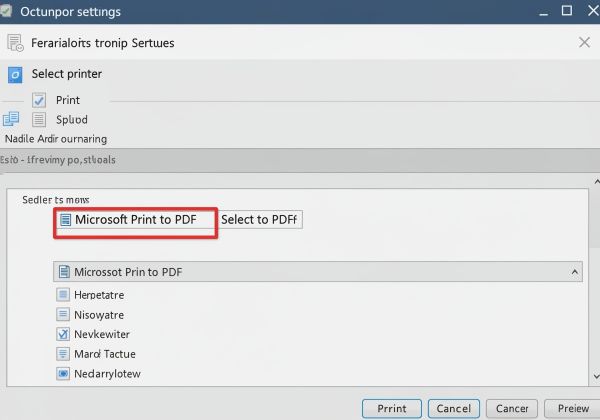Toggle the Print checkbox
Image resolution: width=600 pixels, height=420 pixels.
pos(39,100)
